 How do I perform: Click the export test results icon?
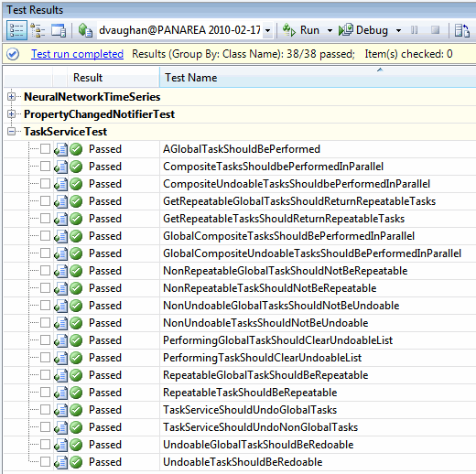pyautogui.click(x=462, y=30)
